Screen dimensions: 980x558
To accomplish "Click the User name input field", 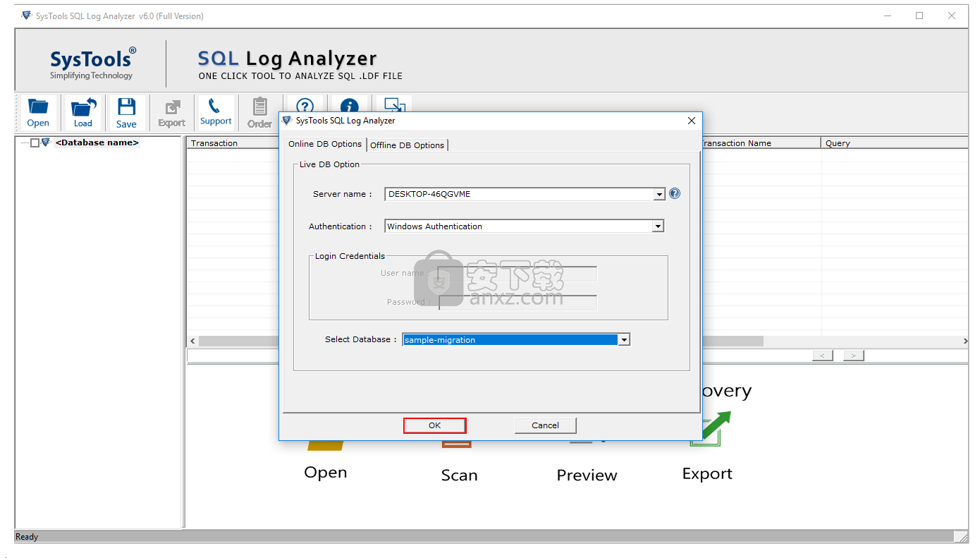I will pos(517,274).
